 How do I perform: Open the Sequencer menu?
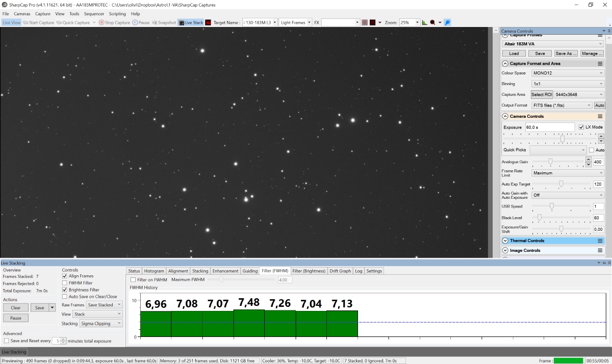click(x=94, y=14)
